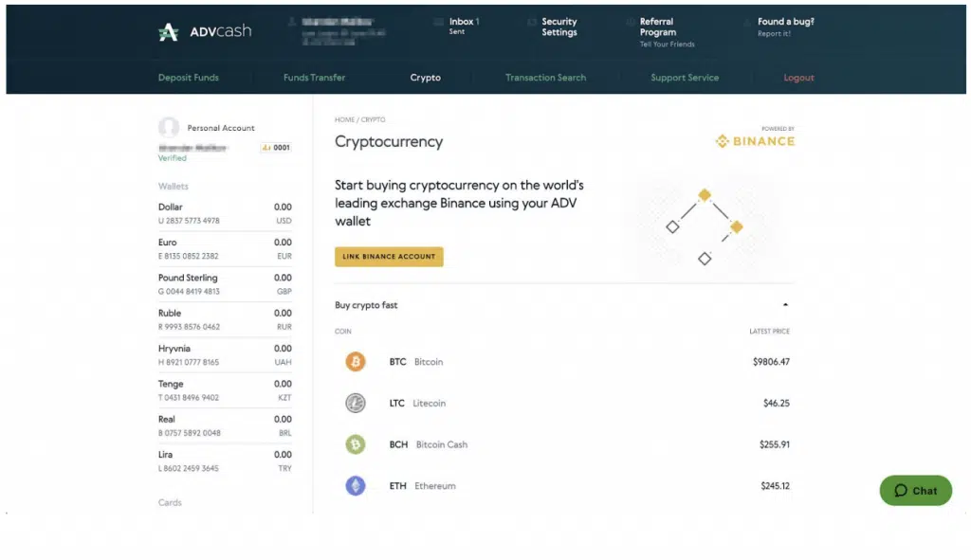Select the Euro wallet
The height and width of the screenshot is (560, 971).
coord(225,249)
